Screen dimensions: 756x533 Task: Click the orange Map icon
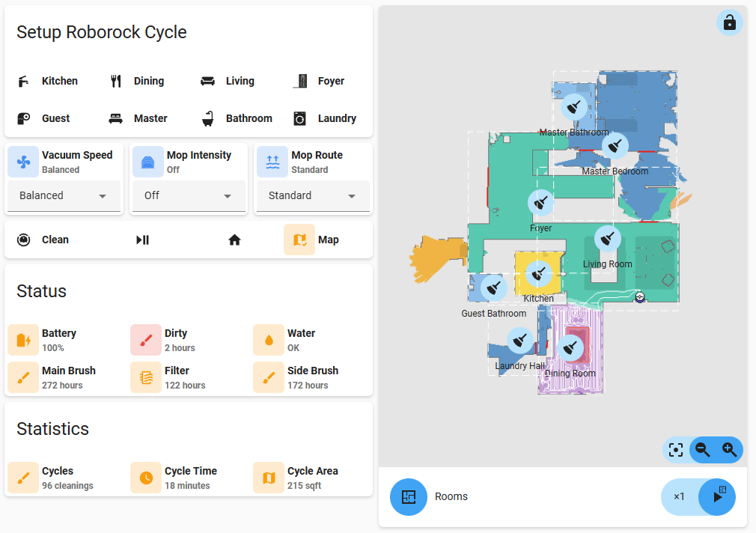[x=299, y=240]
